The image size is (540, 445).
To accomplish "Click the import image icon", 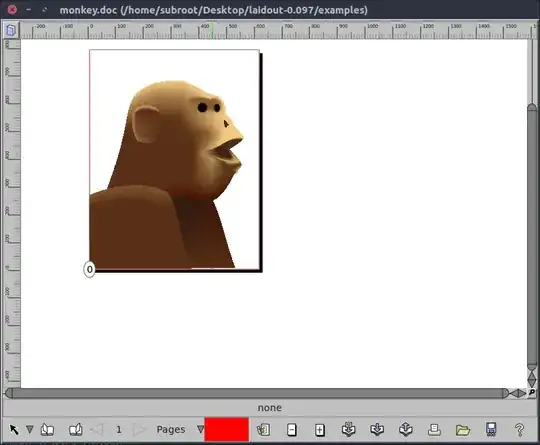I will coord(349,429).
